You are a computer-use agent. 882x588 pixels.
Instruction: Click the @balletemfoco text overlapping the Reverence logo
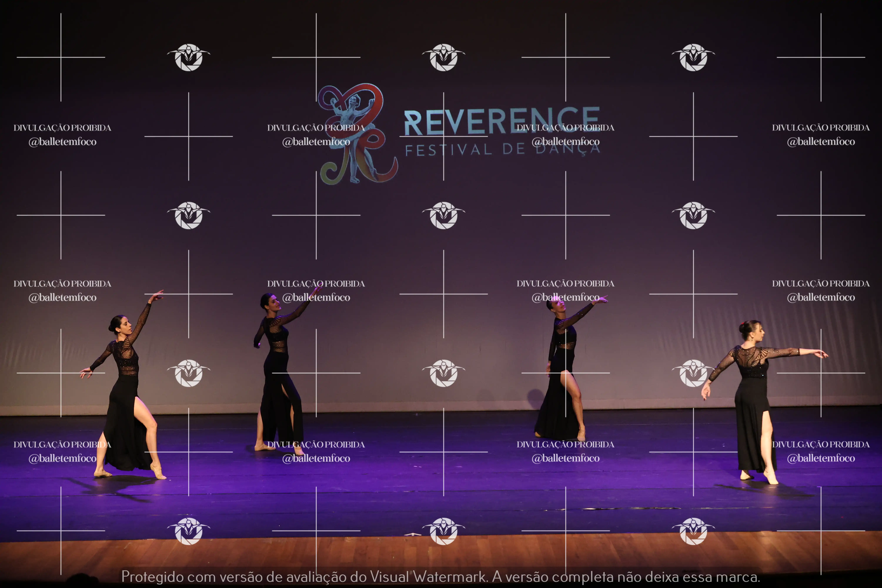(x=316, y=142)
